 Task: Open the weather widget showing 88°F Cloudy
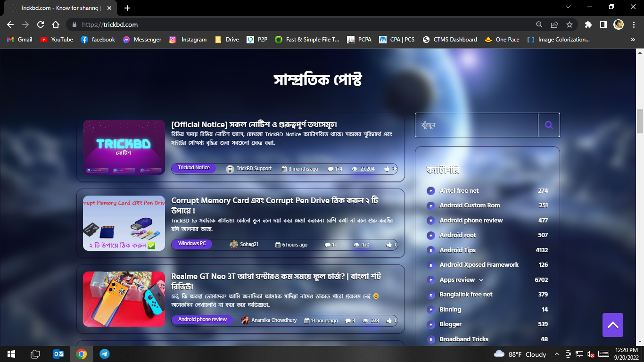(520, 354)
